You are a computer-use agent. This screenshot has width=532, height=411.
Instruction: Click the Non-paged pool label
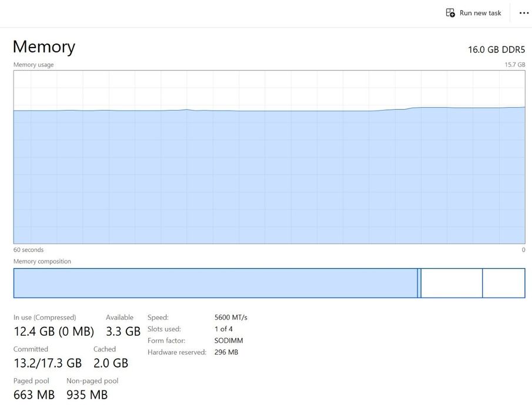coord(92,381)
